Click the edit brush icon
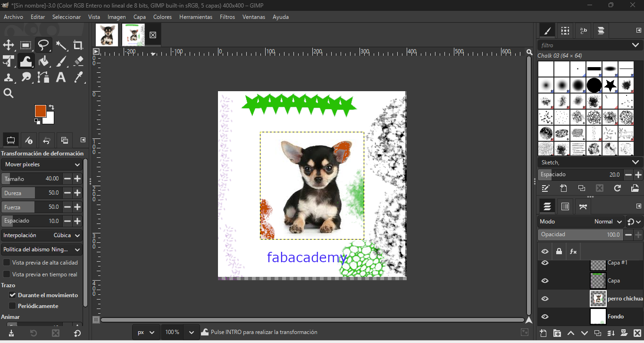This screenshot has width=644, height=343. click(x=546, y=188)
